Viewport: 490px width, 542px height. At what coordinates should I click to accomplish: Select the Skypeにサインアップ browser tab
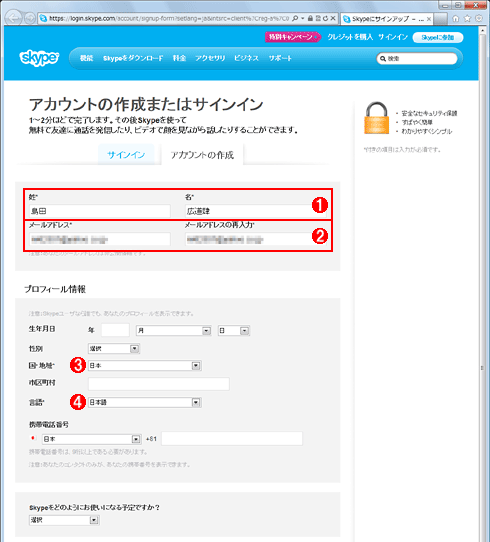click(x=387, y=19)
